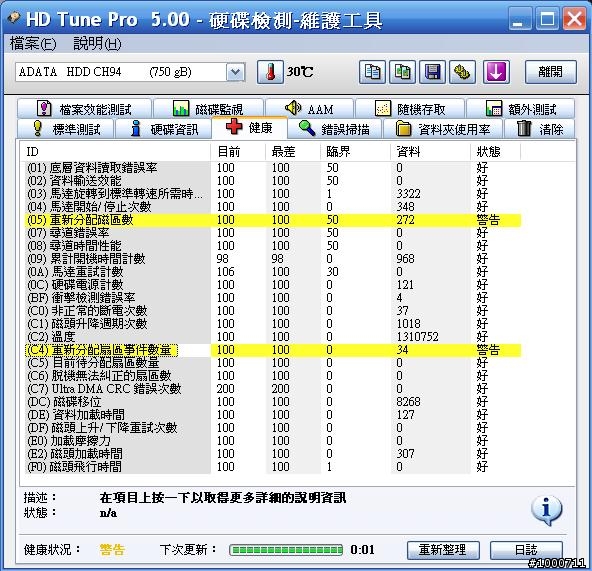Click the floppy disk save icon
Image resolution: width=592 pixels, height=571 pixels.
(432, 72)
